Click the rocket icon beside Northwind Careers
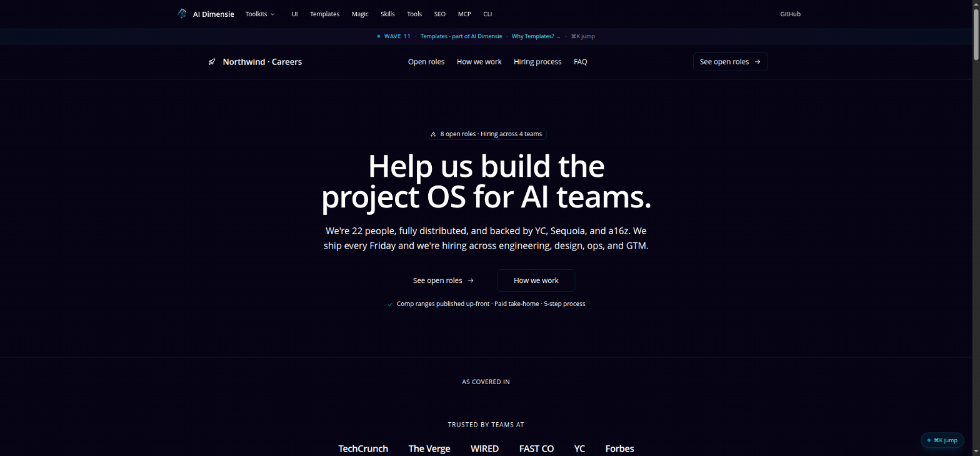 tap(212, 62)
